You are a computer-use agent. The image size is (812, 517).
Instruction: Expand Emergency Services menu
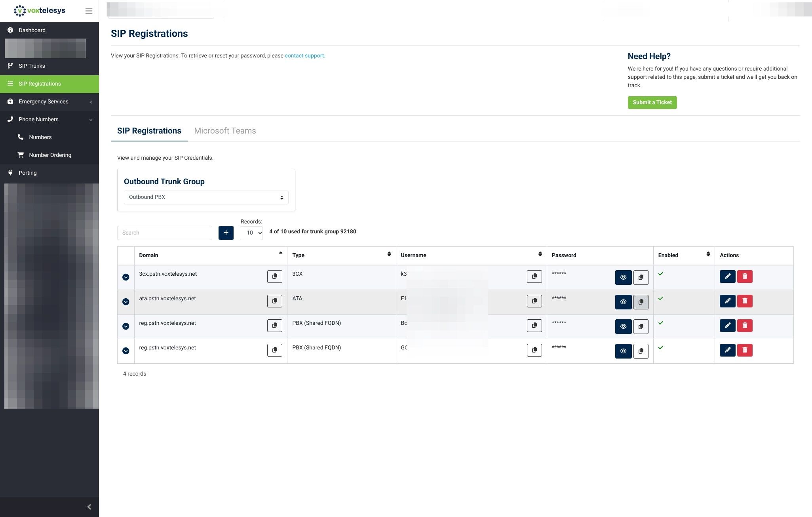tap(49, 102)
